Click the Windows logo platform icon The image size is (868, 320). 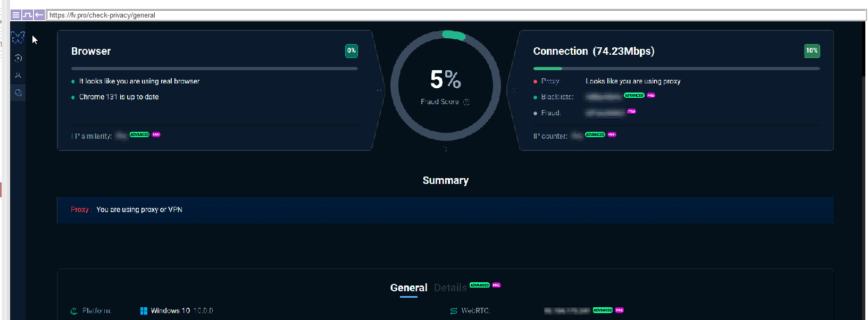click(144, 311)
